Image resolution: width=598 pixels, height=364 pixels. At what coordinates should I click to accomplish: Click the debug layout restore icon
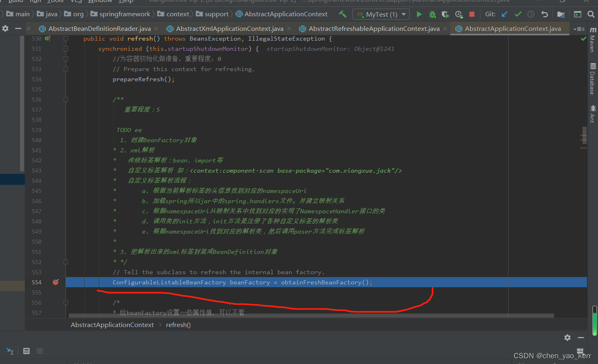pos(580,351)
